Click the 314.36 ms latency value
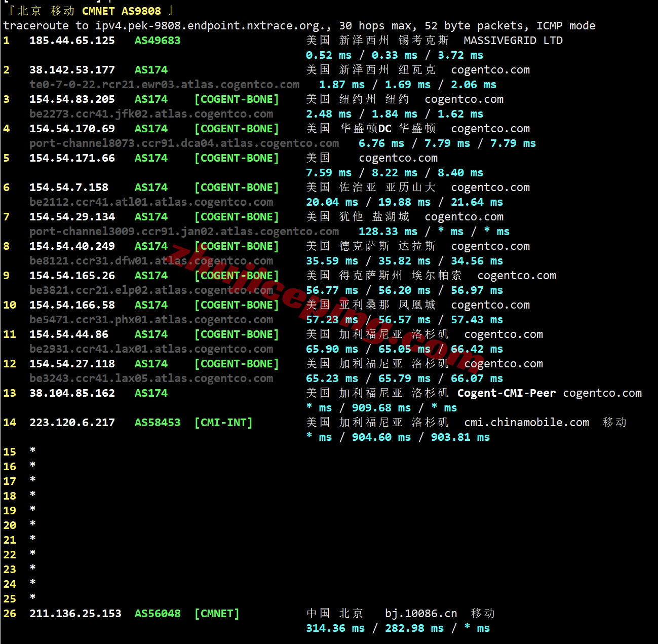Screen dimensions: 658x644 (335, 628)
